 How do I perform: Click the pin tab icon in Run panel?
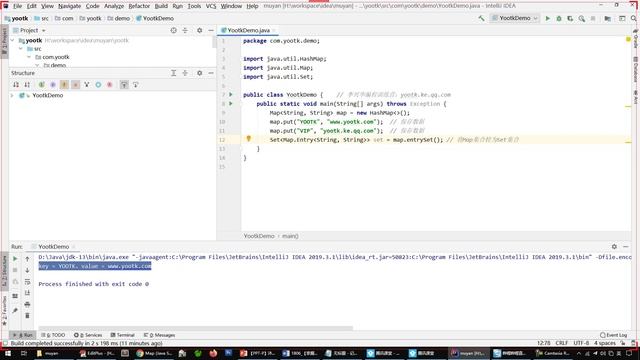point(15,311)
